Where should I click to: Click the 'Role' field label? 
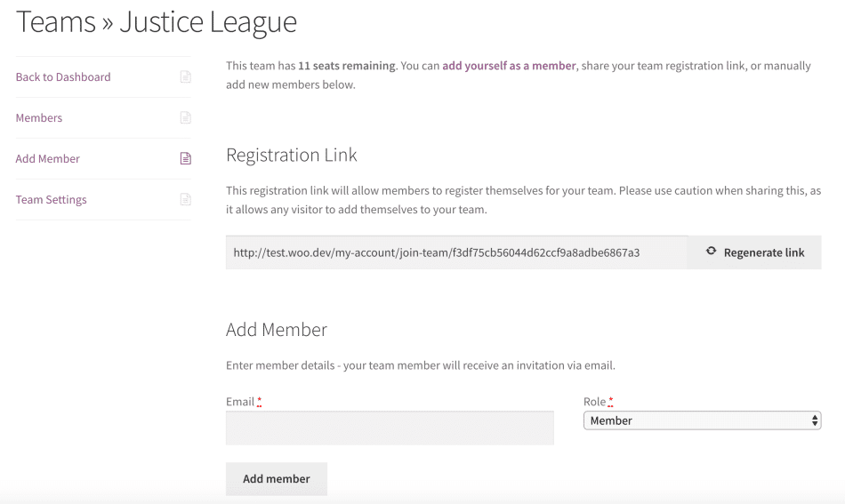594,402
